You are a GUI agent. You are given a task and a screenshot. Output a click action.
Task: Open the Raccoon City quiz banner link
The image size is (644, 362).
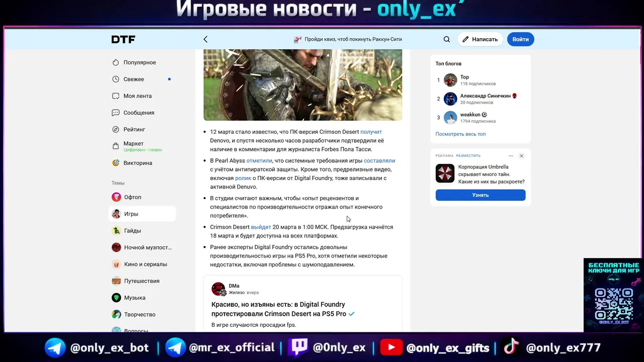point(348,39)
